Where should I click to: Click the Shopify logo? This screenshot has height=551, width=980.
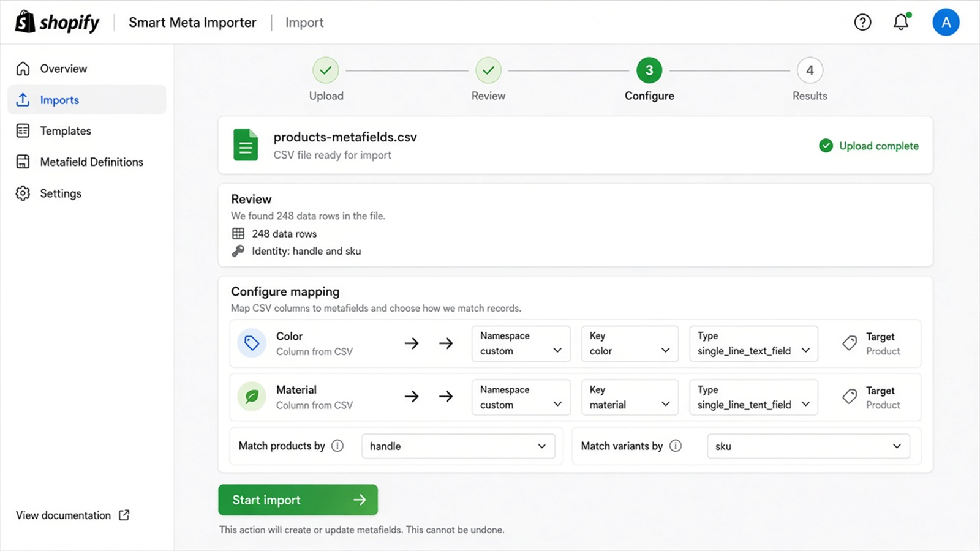point(57,22)
